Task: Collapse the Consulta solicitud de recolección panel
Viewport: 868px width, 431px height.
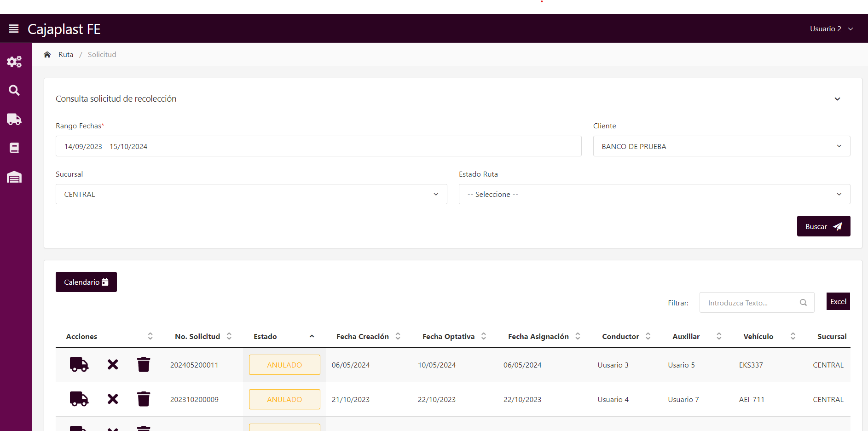Action: pos(837,99)
